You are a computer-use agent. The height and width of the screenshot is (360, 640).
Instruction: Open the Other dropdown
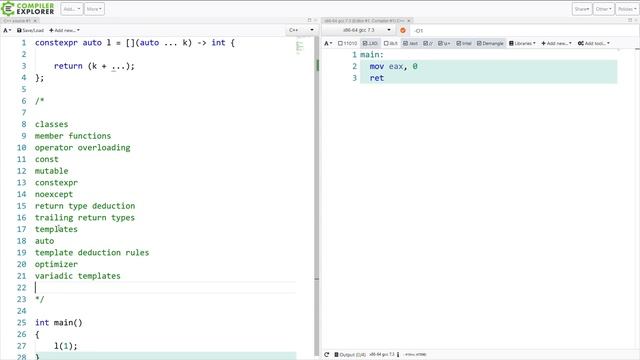[603, 9]
